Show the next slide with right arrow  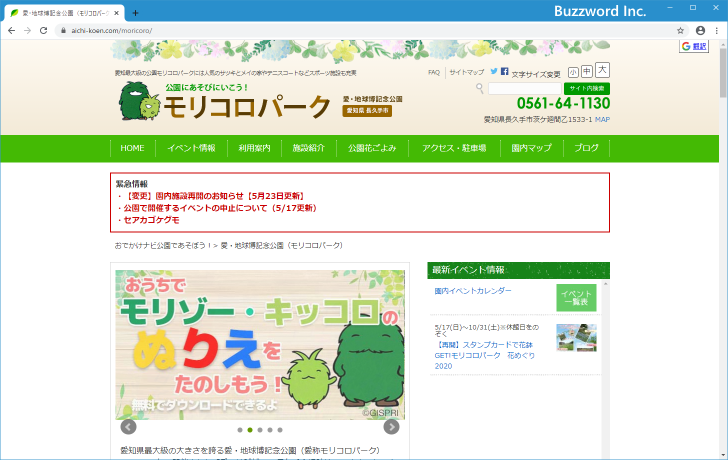point(391,427)
